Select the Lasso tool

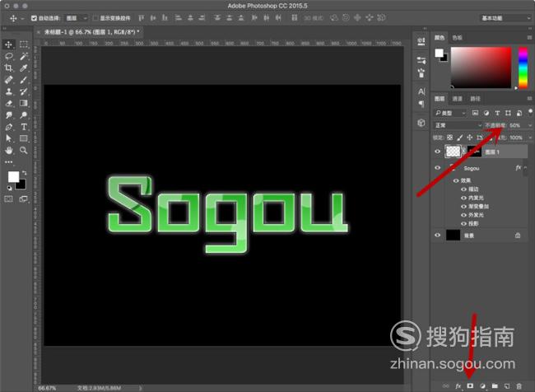pyautogui.click(x=8, y=56)
